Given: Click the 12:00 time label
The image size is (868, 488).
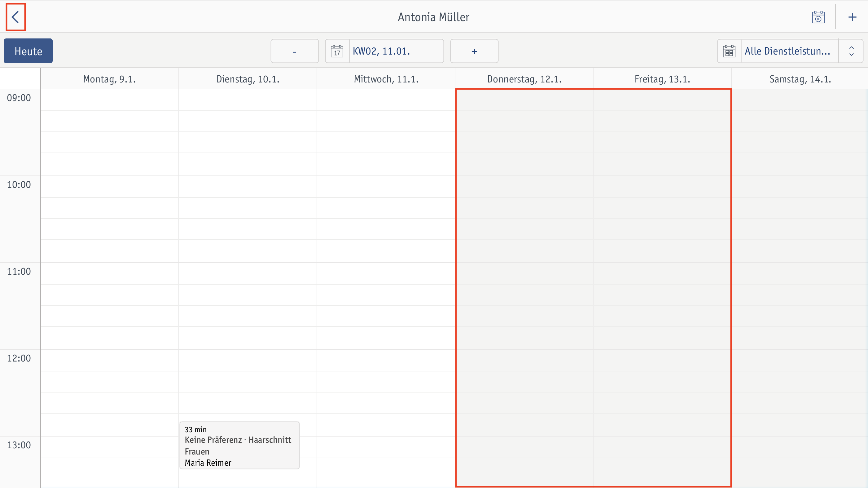Looking at the screenshot, I should point(19,358).
